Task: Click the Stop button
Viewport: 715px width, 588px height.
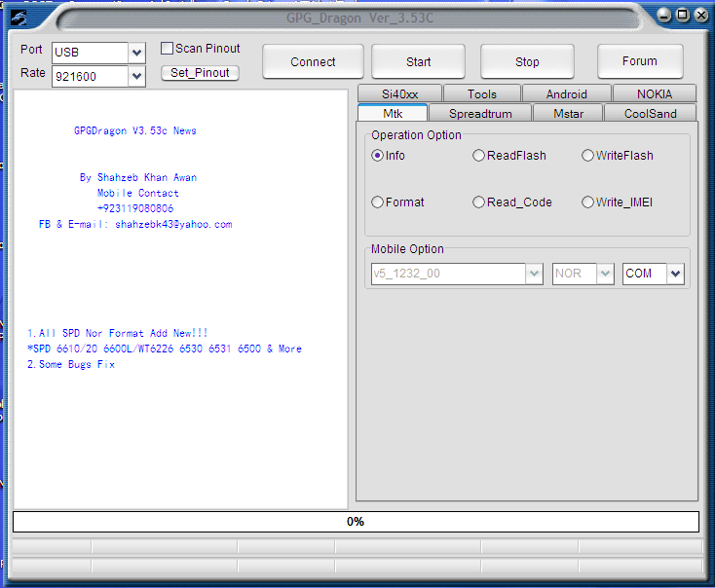Action: pyautogui.click(x=527, y=61)
